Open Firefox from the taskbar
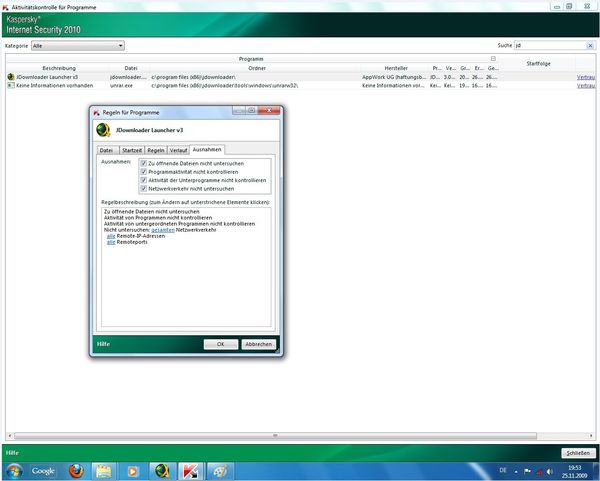Screen dimensions: 600x481 pyautogui.click(x=76, y=471)
